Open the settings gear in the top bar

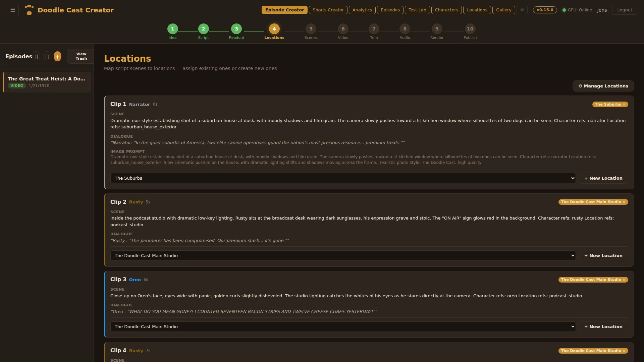click(x=522, y=10)
